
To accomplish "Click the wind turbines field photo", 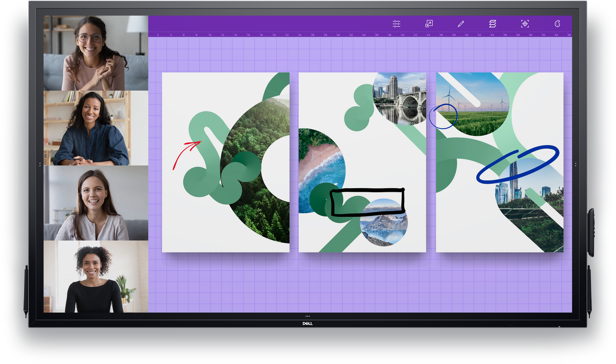I will pyautogui.click(x=473, y=105).
